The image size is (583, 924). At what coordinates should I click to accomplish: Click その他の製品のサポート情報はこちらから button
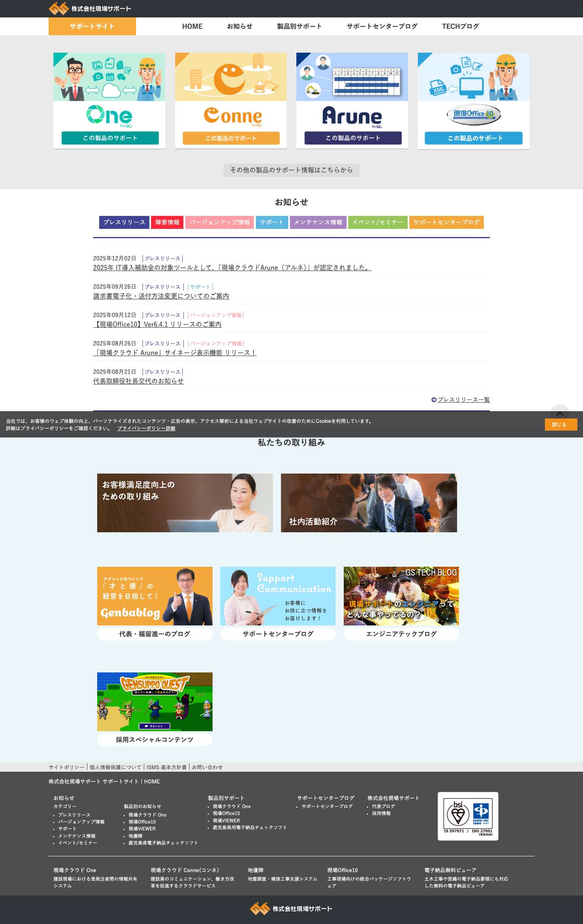coord(291,170)
